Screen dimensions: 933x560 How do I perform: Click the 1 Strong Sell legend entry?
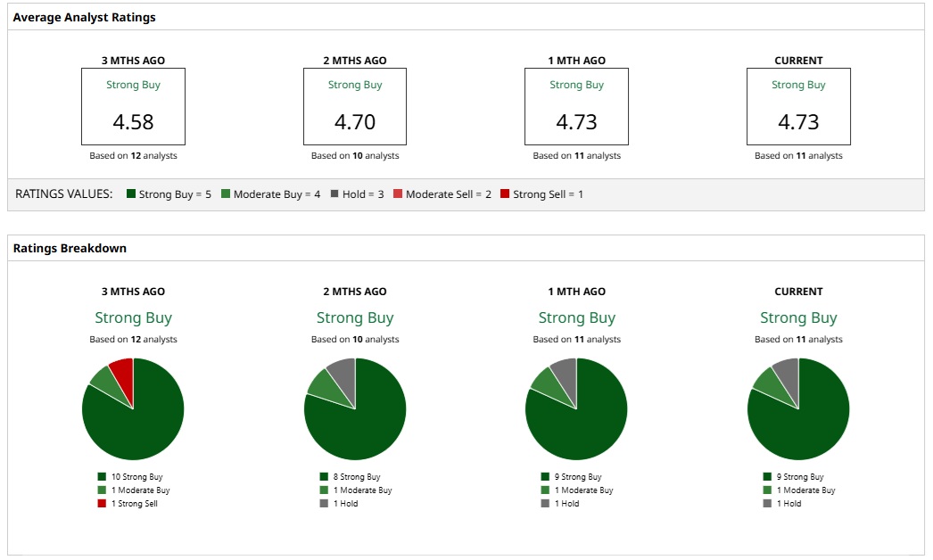pyautogui.click(x=128, y=504)
